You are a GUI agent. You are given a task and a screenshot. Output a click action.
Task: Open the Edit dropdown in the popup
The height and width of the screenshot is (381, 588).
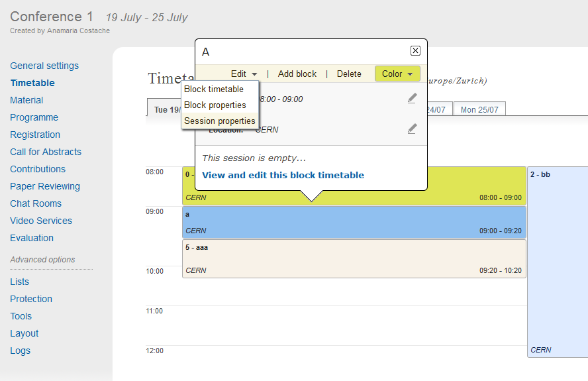tap(244, 74)
